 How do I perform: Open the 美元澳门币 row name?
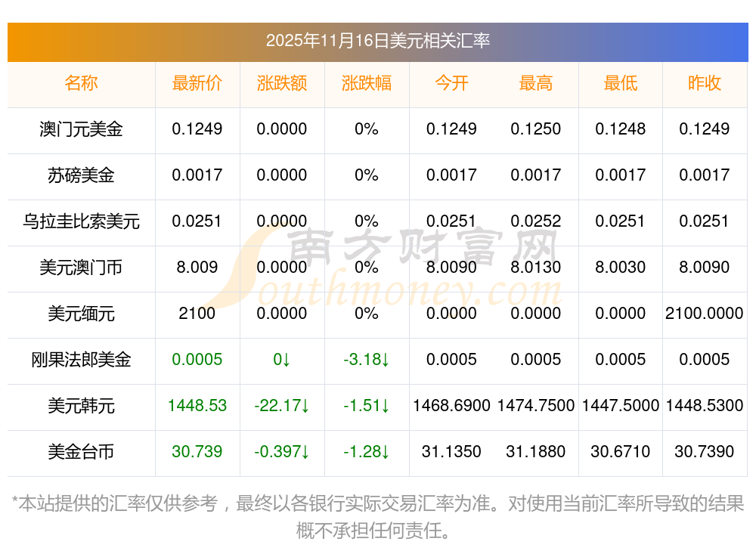pos(81,268)
